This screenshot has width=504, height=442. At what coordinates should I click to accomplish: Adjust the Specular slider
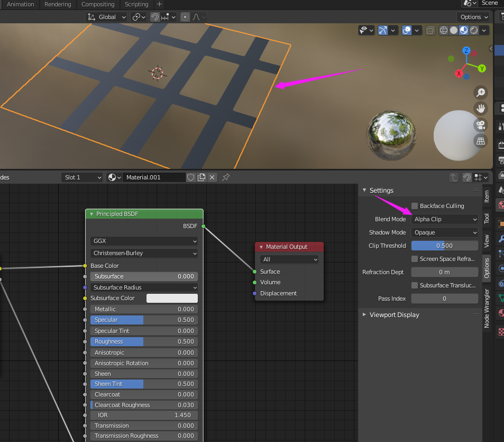(x=144, y=320)
